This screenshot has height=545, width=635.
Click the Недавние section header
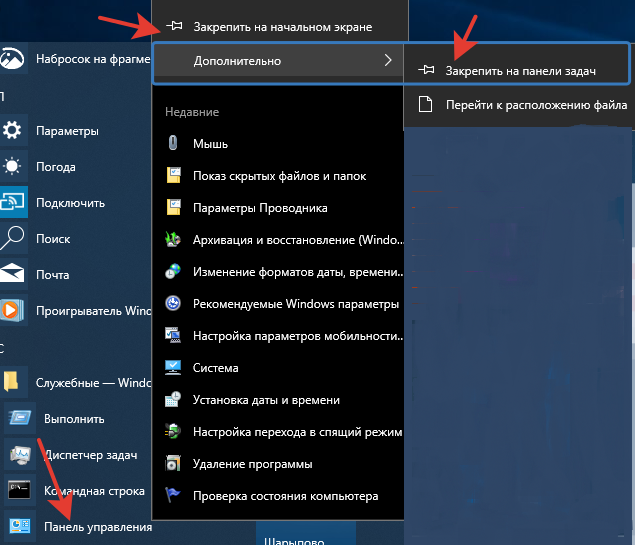192,112
